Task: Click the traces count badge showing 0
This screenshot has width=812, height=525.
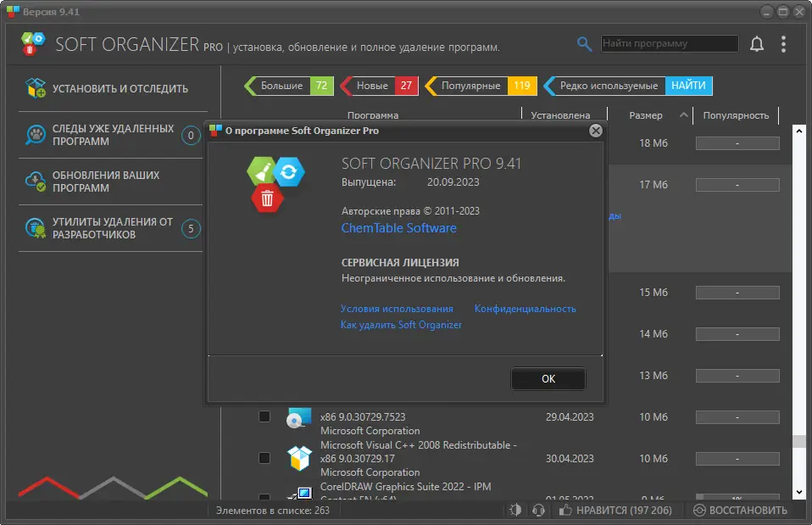Action: pyautogui.click(x=191, y=135)
